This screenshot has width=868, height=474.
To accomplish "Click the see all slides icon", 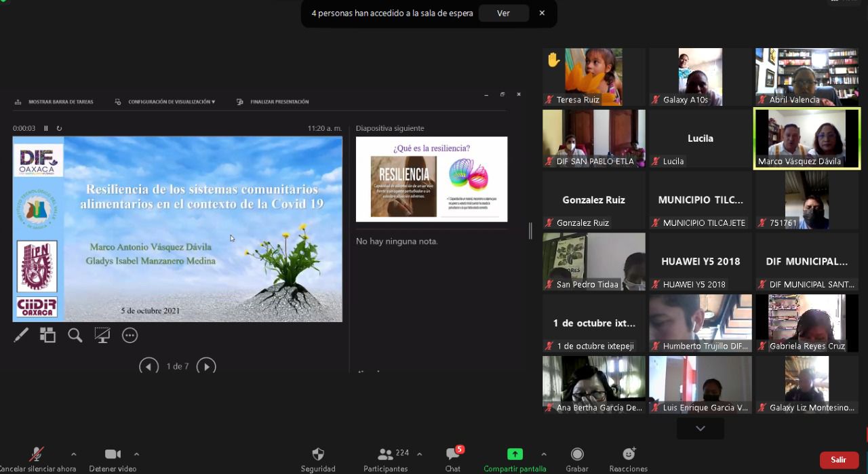I will pos(47,335).
